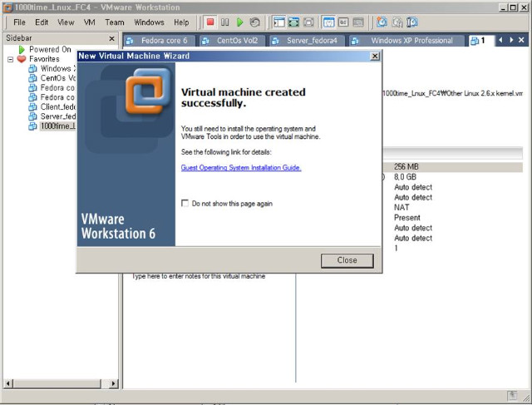532x405 pixels.
Task: Collapse the Favorites tree node
Action: click(11, 59)
